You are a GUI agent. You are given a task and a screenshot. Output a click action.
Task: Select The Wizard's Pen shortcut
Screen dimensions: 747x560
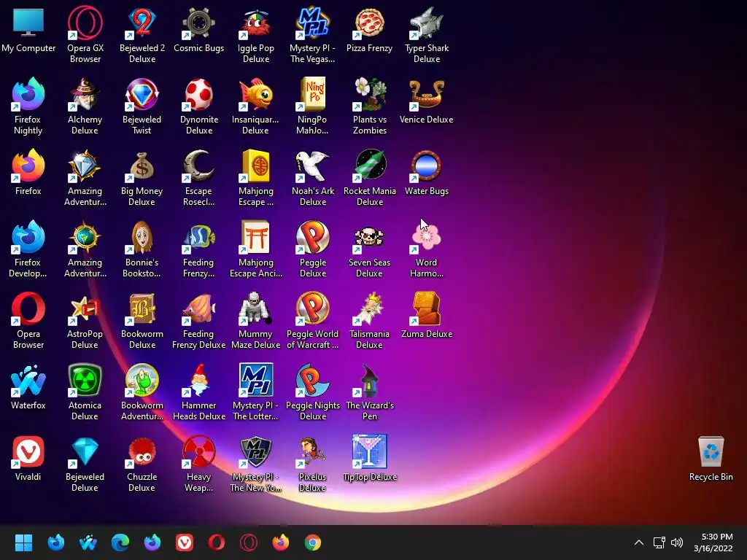[369, 380]
